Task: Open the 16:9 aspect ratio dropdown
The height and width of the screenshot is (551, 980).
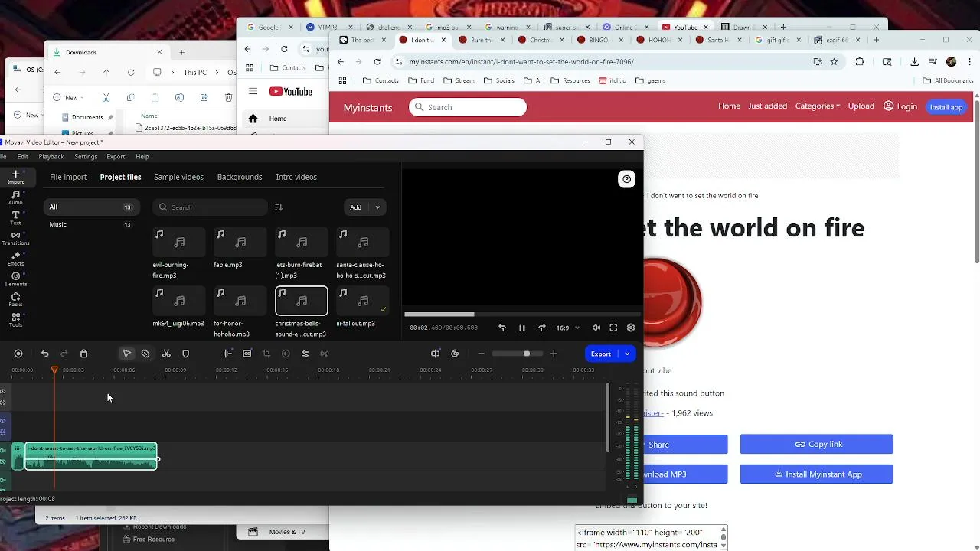Action: pos(567,328)
